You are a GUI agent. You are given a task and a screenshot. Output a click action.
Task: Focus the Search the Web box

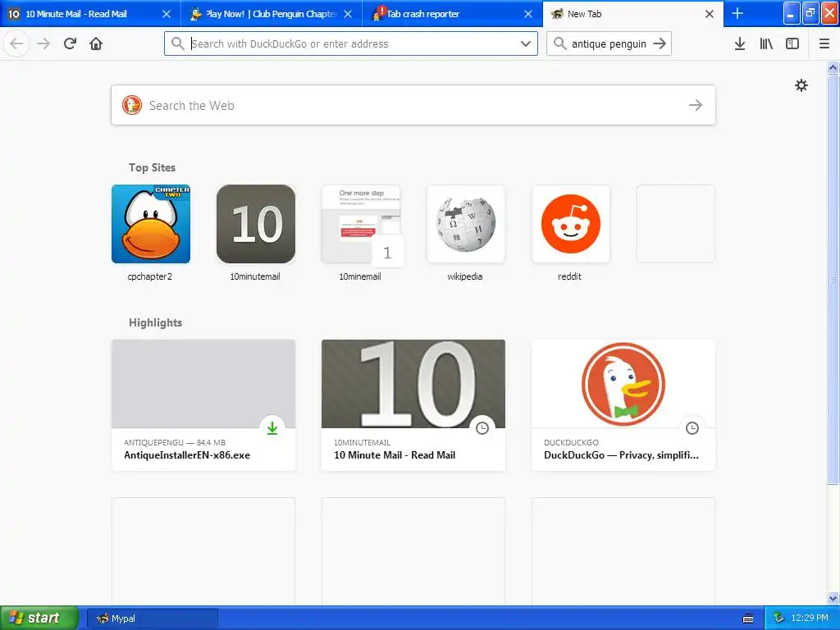tap(413, 105)
